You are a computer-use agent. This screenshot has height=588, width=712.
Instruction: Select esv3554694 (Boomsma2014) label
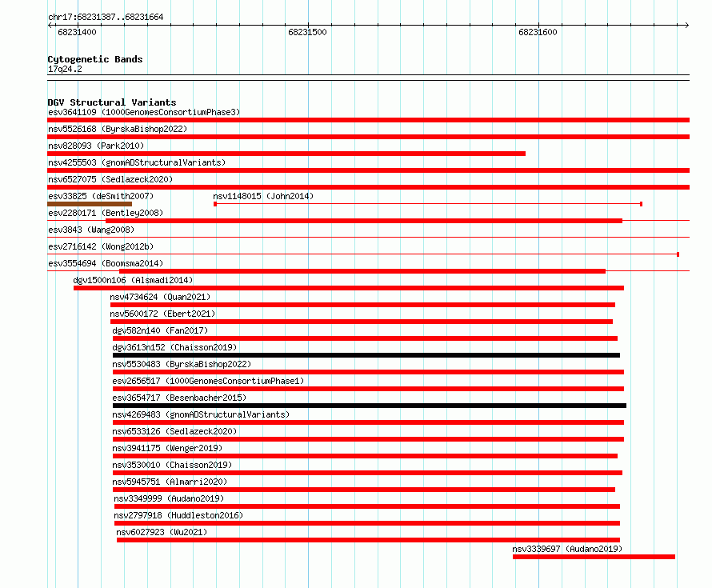coord(106,263)
